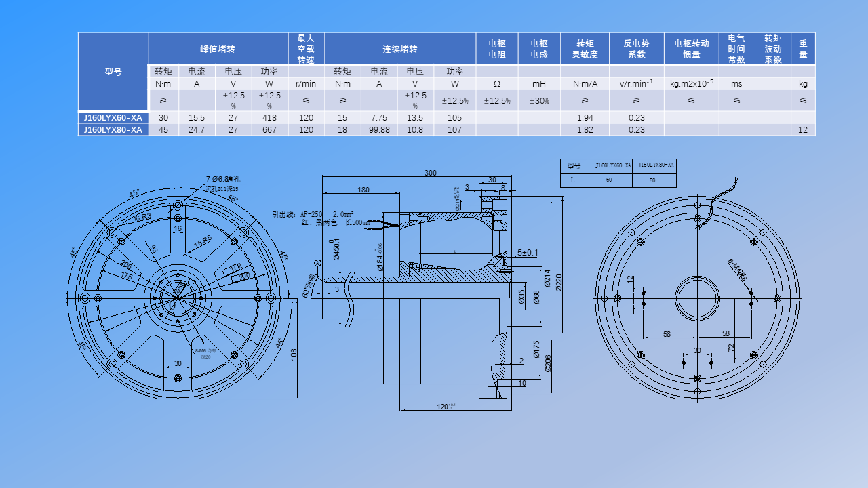Image resolution: width=868 pixels, height=488 pixels.
Task: Click the ±30% tolerance cell
Action: click(x=539, y=100)
